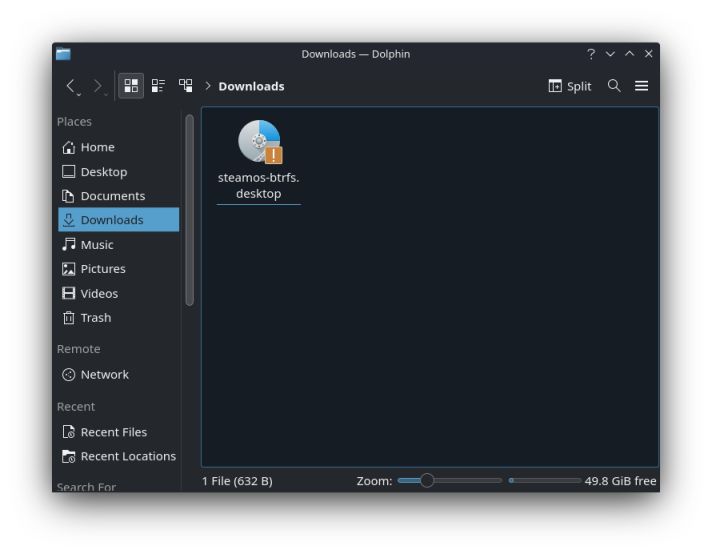The width and height of the screenshot is (712, 554).
Task: Open Pictures in Places sidebar
Action: [x=119, y=269]
